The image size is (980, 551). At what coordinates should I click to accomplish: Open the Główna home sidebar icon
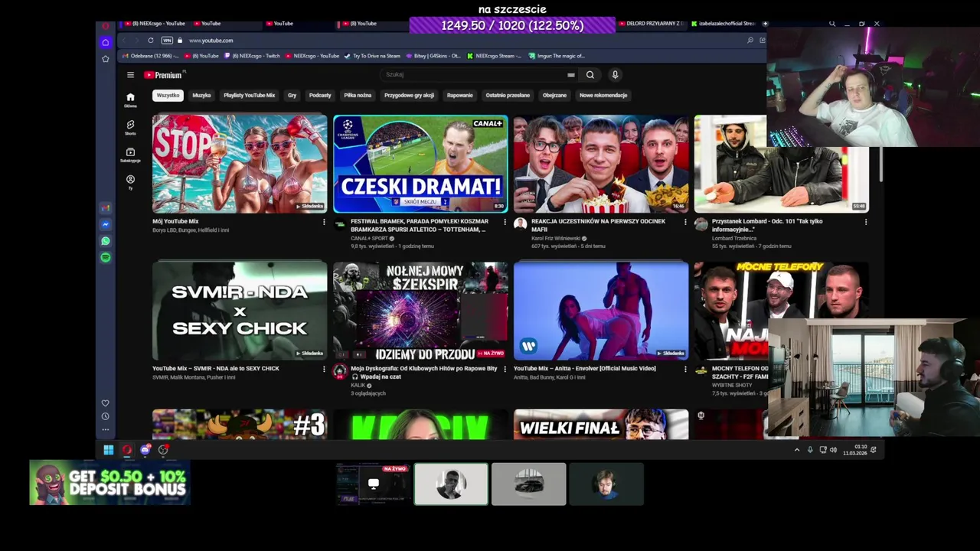pyautogui.click(x=130, y=99)
